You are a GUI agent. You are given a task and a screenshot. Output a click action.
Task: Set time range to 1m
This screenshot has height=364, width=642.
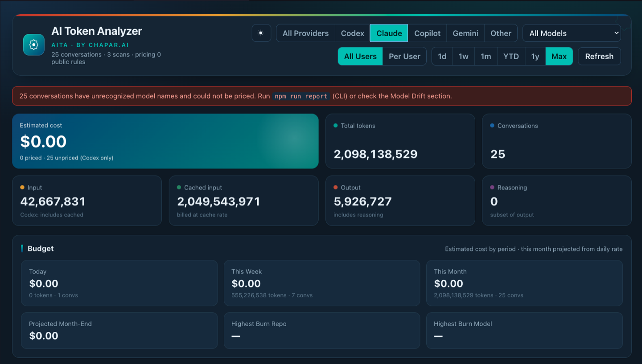[486, 57]
